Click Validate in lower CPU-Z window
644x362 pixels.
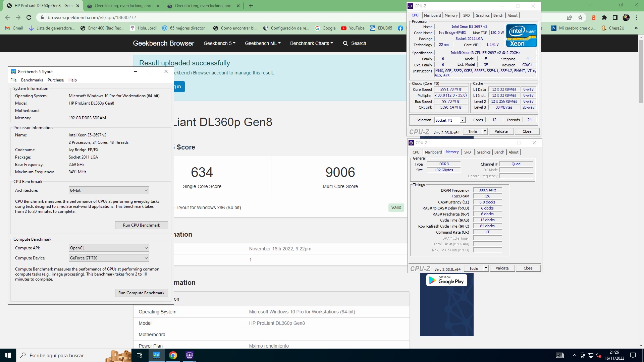coord(502,268)
